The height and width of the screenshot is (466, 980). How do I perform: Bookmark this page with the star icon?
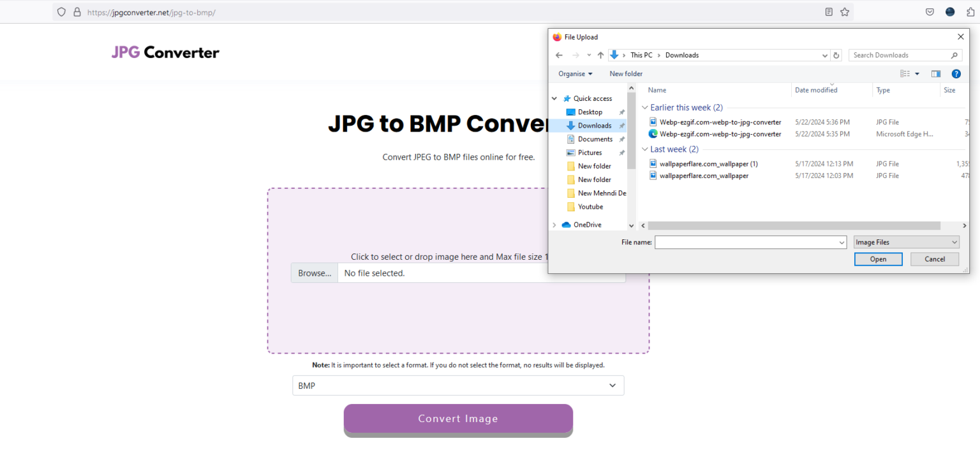845,12
